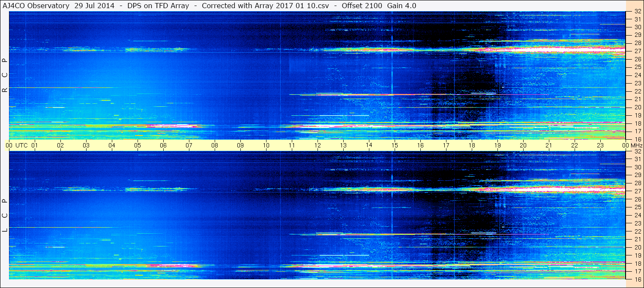Image resolution: width=644 pixels, height=288 pixels.
Task: Click 18 MHz tick on RCP frequency scale
Action: click(x=638, y=123)
